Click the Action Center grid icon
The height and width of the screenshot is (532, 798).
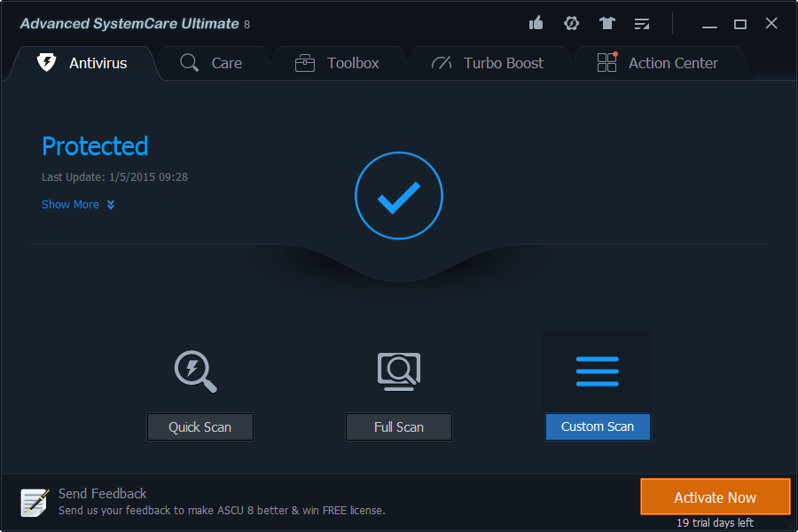point(606,62)
